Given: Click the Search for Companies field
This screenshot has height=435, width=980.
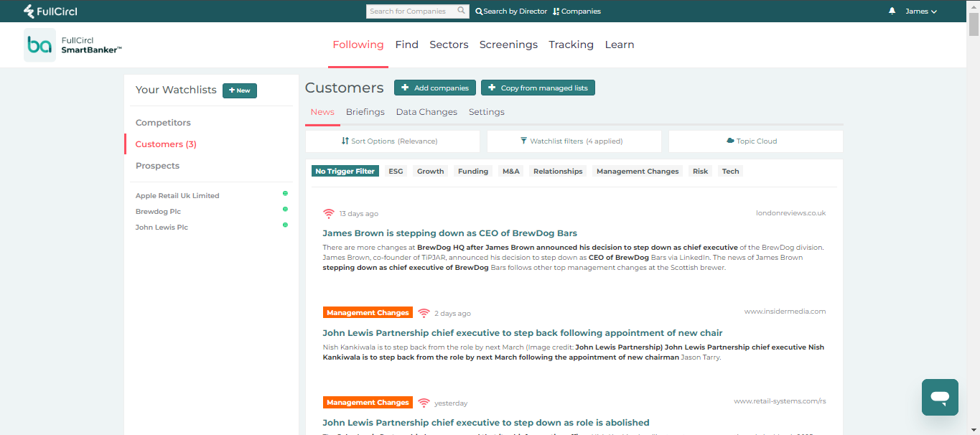Looking at the screenshot, I should (x=408, y=11).
